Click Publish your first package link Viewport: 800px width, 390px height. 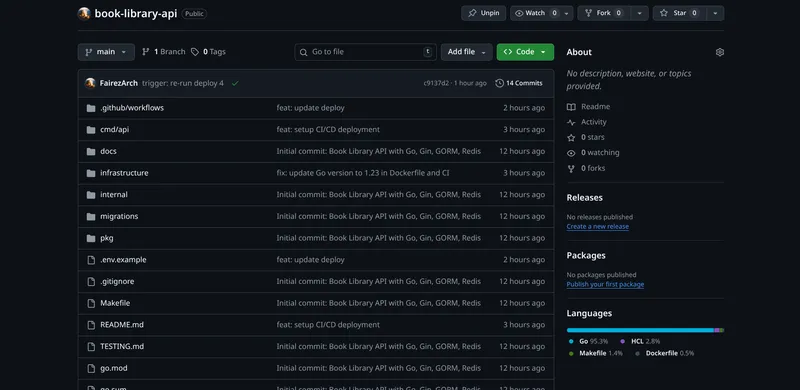pos(605,284)
